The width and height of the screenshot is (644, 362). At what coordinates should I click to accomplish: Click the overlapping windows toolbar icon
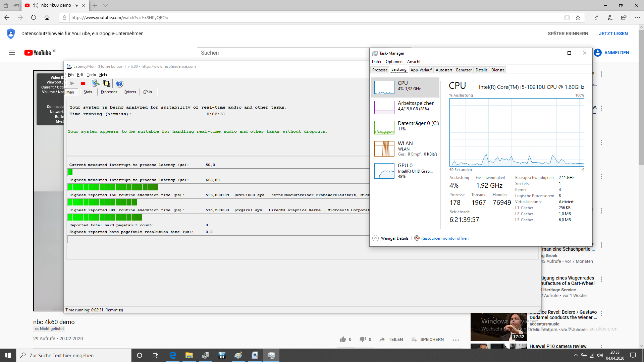[x=106, y=83]
